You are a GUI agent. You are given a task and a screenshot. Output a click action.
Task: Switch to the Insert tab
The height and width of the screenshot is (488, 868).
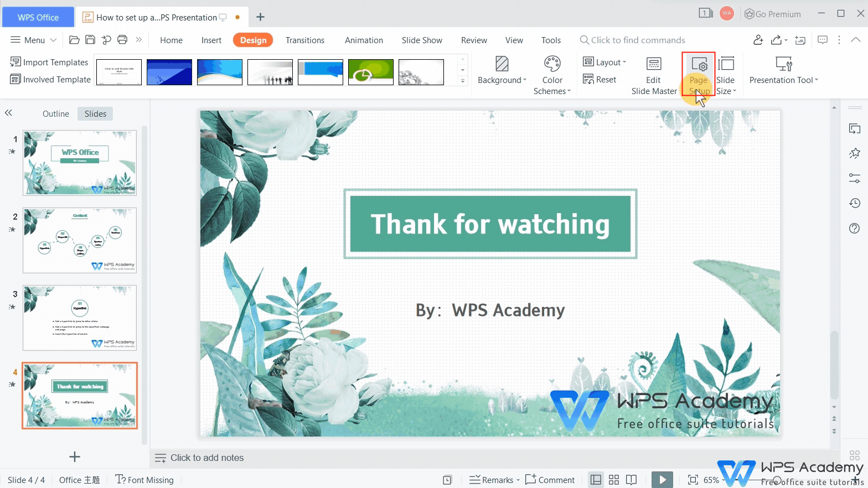[x=211, y=40]
